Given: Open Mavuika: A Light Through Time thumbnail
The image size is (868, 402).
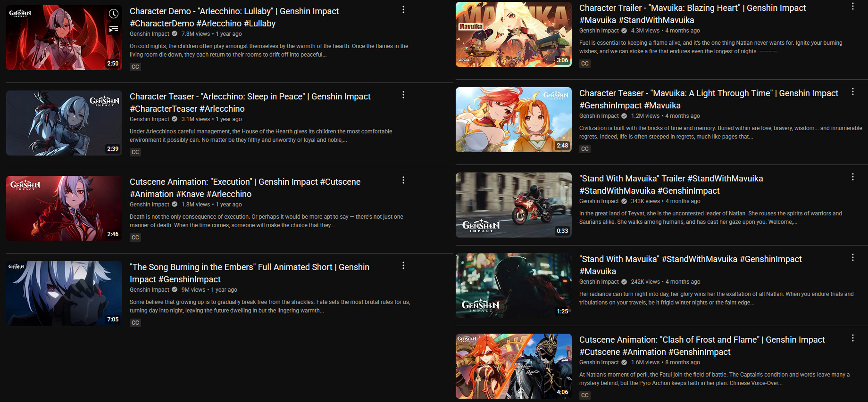Looking at the screenshot, I should pyautogui.click(x=514, y=120).
